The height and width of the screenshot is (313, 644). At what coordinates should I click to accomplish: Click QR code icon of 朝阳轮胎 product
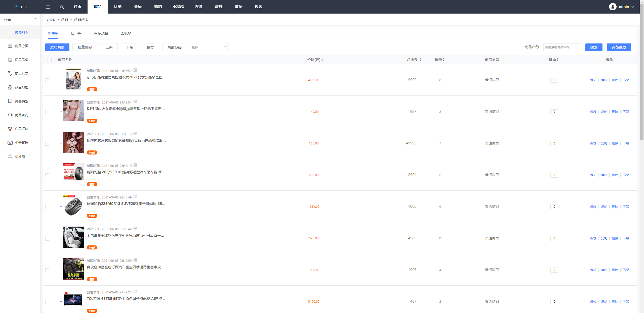coord(135,165)
